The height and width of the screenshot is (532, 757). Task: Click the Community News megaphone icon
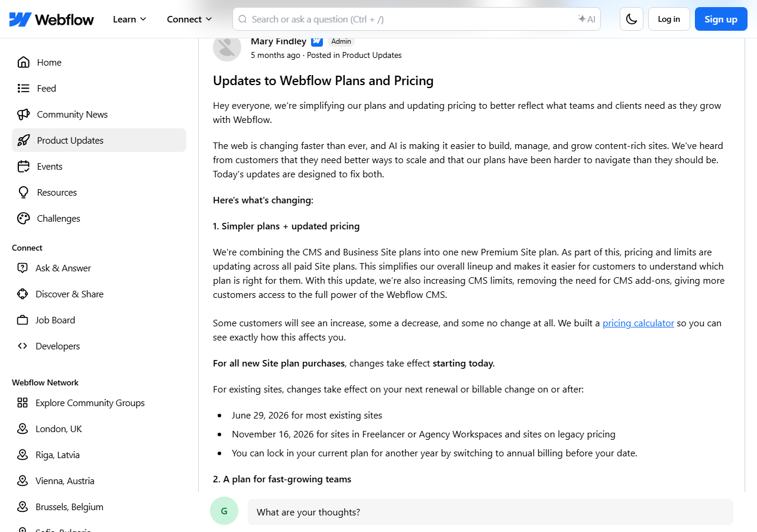coord(24,114)
